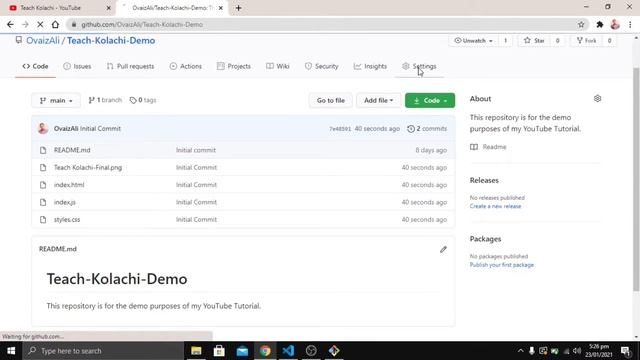Open the 7e48591 commit hash link

(340, 129)
